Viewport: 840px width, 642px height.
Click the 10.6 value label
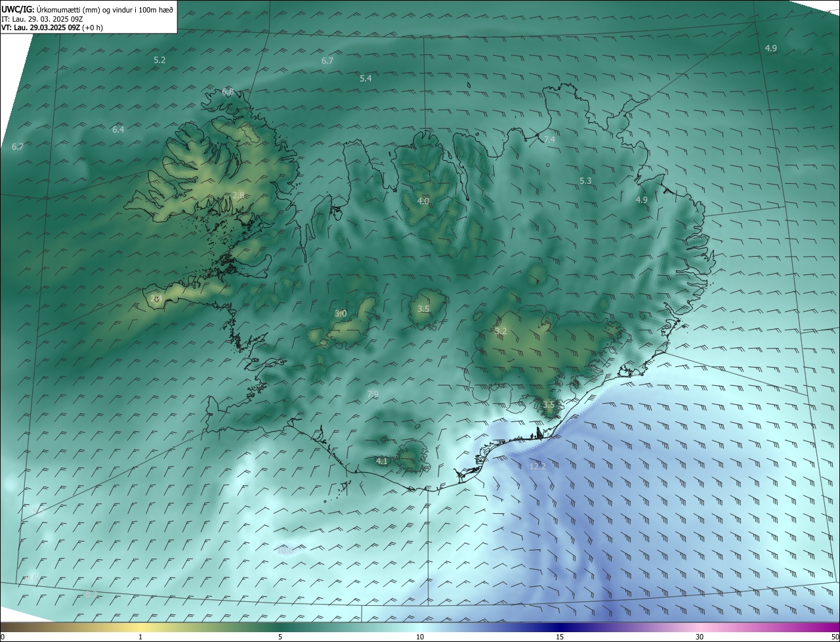285,550
